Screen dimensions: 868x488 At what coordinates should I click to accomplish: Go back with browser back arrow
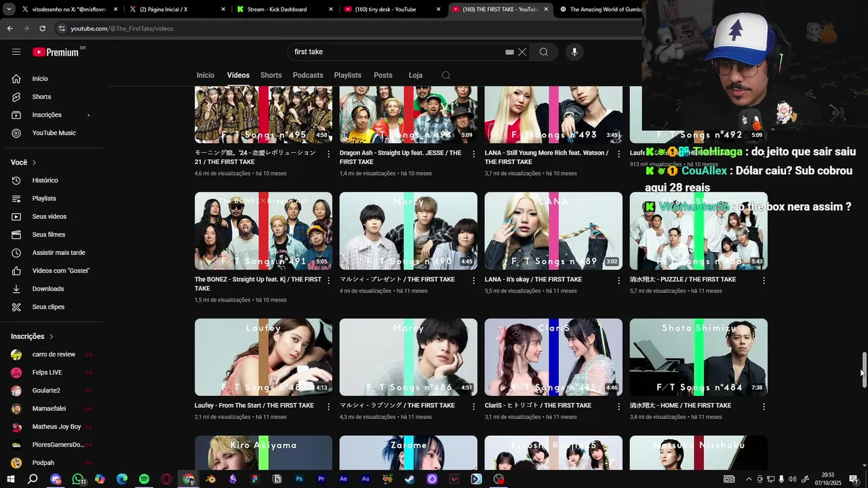[x=9, y=28]
